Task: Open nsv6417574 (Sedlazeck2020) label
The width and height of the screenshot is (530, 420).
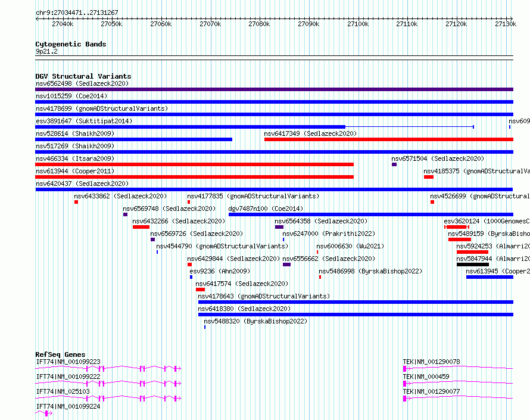Action: [x=242, y=284]
